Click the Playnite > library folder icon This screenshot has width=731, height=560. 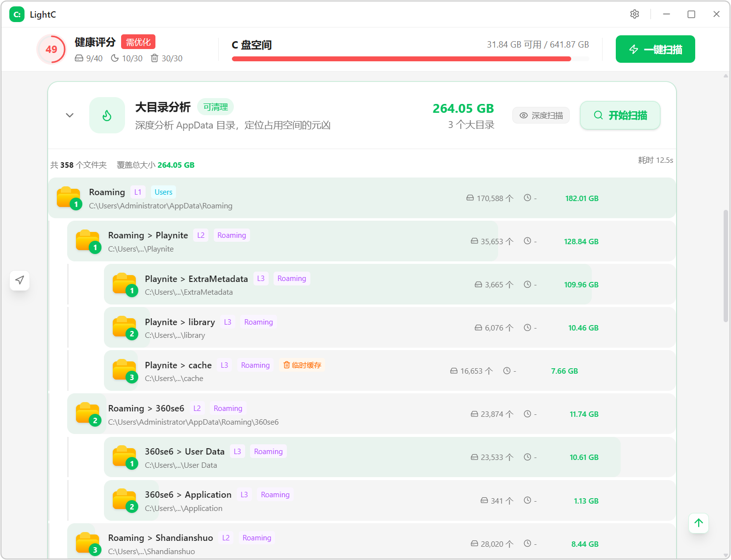point(125,328)
